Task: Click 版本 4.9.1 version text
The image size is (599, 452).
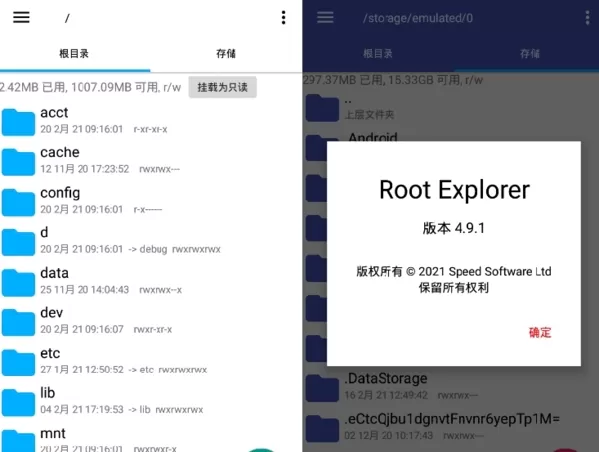Action: click(454, 228)
